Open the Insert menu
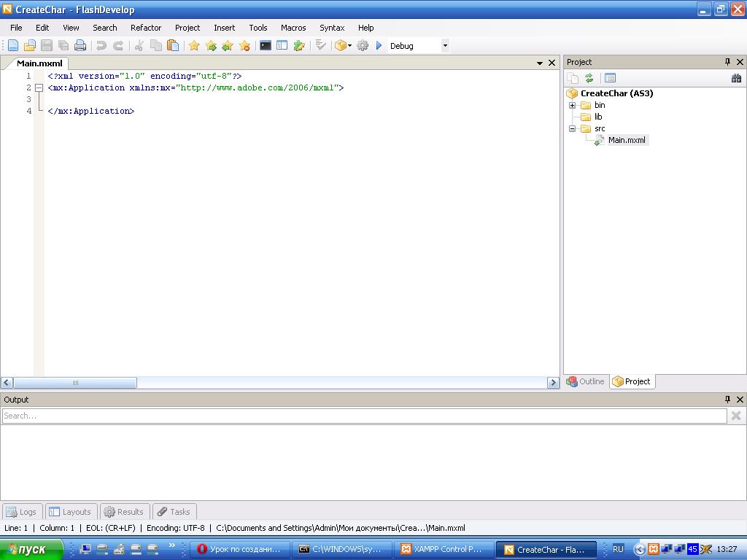This screenshot has width=747, height=560. [x=225, y=28]
